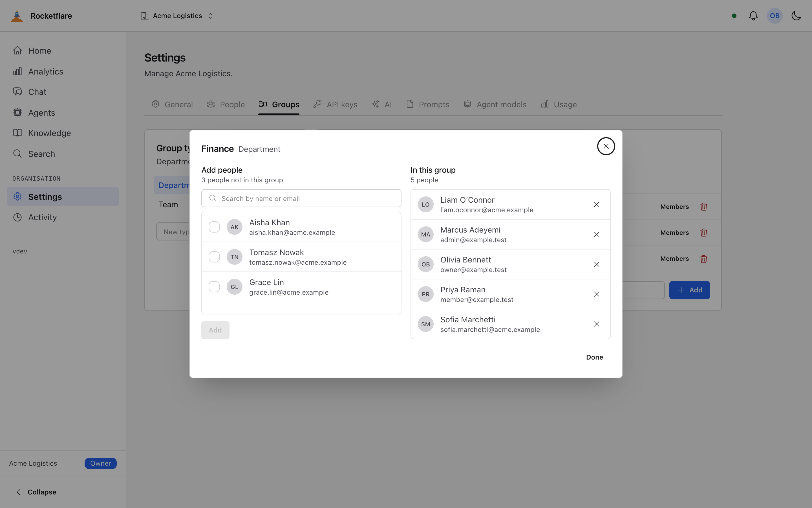Viewport: 812px width, 508px height.
Task: Click Aisha Khan's AK avatar
Action: click(x=235, y=227)
